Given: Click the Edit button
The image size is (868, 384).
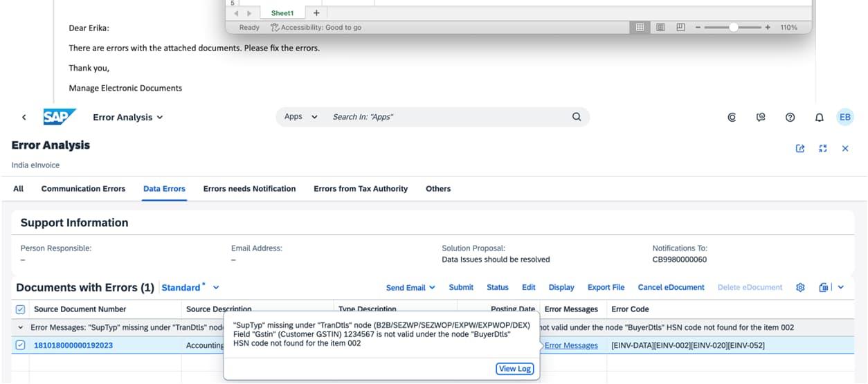Looking at the screenshot, I should (529, 287).
